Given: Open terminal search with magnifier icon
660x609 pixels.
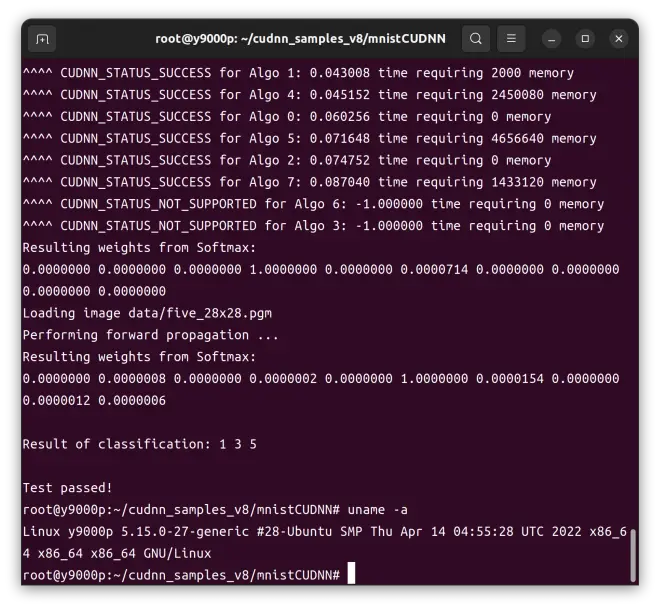Looking at the screenshot, I should click(x=476, y=39).
